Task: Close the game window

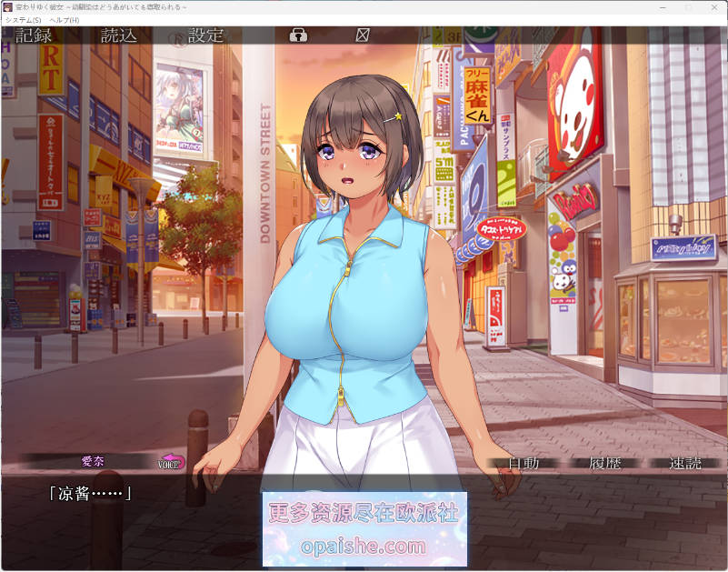Action: click(714, 7)
